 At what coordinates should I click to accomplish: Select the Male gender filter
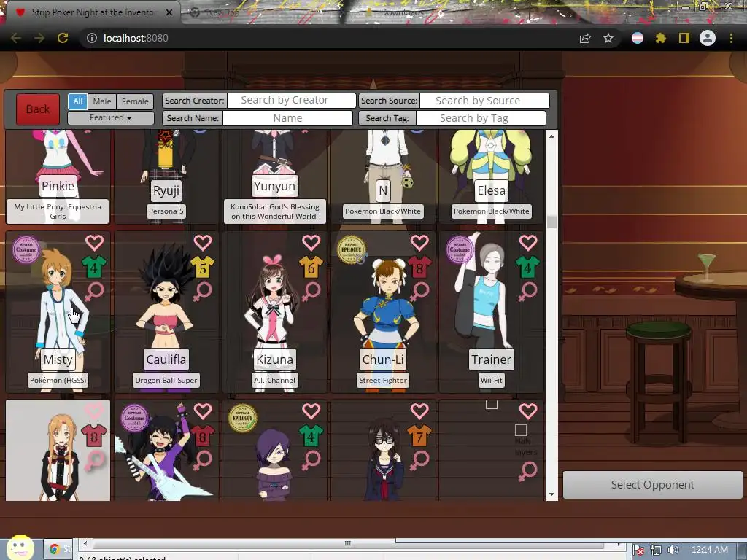[102, 101]
